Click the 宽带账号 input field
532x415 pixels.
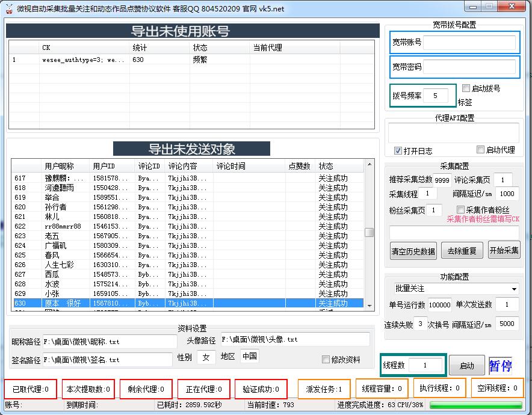click(469, 43)
